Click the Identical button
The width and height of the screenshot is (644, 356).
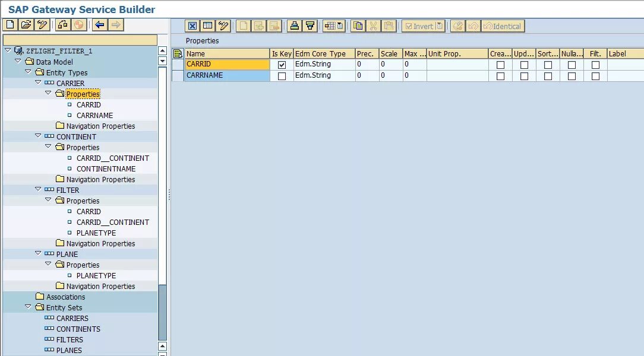[x=503, y=26]
